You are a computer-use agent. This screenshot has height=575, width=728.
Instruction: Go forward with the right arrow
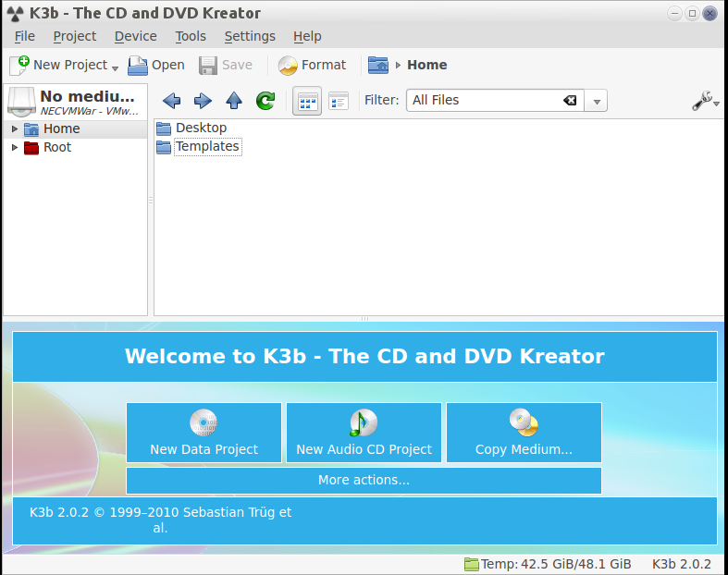click(x=203, y=100)
